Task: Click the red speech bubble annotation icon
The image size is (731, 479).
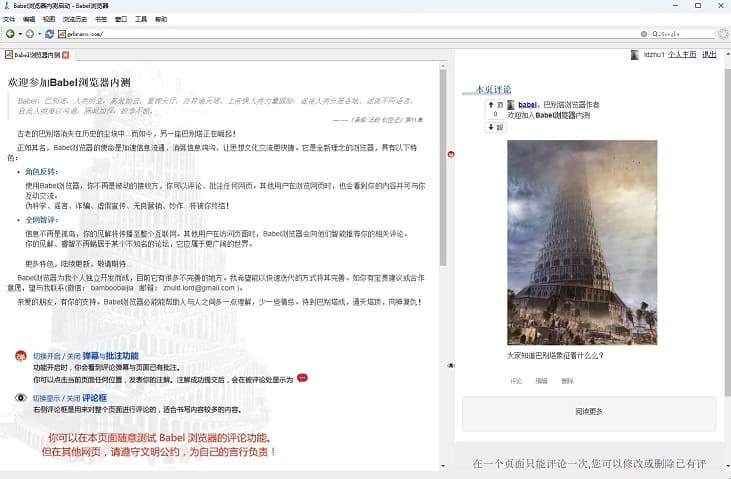Action: [302, 378]
